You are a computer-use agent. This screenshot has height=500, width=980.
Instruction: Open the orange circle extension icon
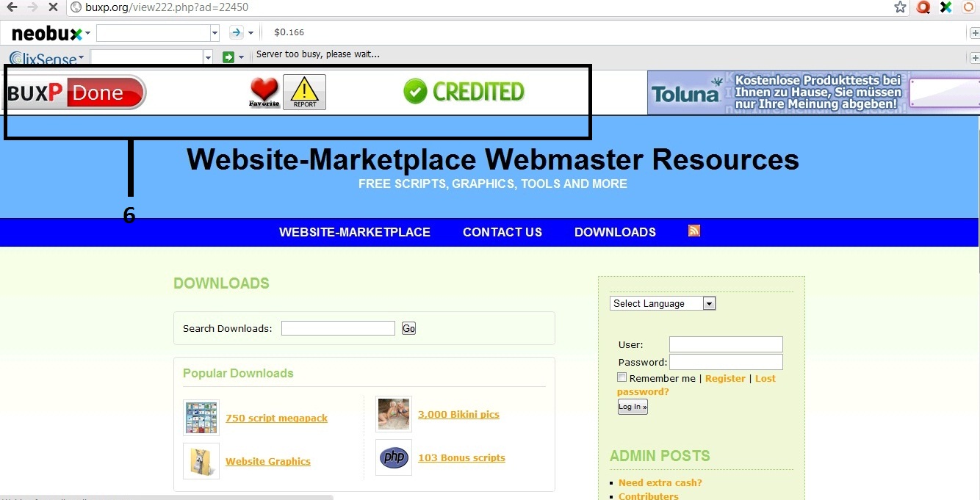click(x=968, y=7)
